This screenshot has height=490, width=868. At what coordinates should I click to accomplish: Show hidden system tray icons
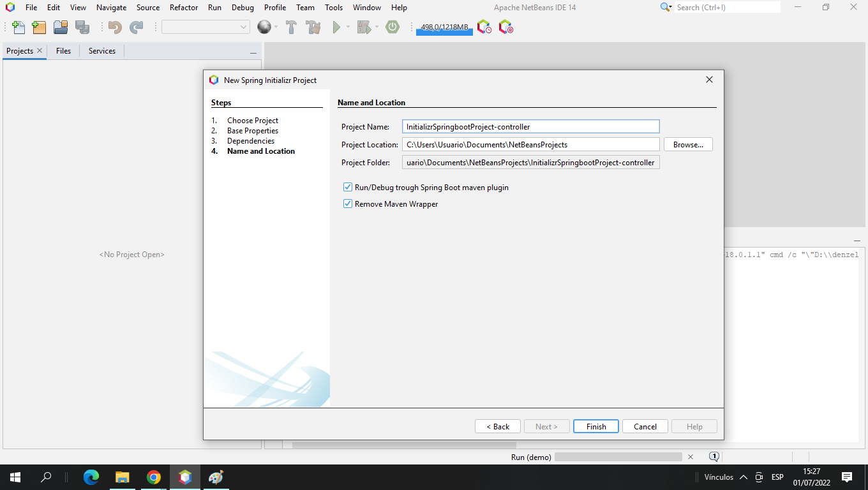pyautogui.click(x=743, y=477)
